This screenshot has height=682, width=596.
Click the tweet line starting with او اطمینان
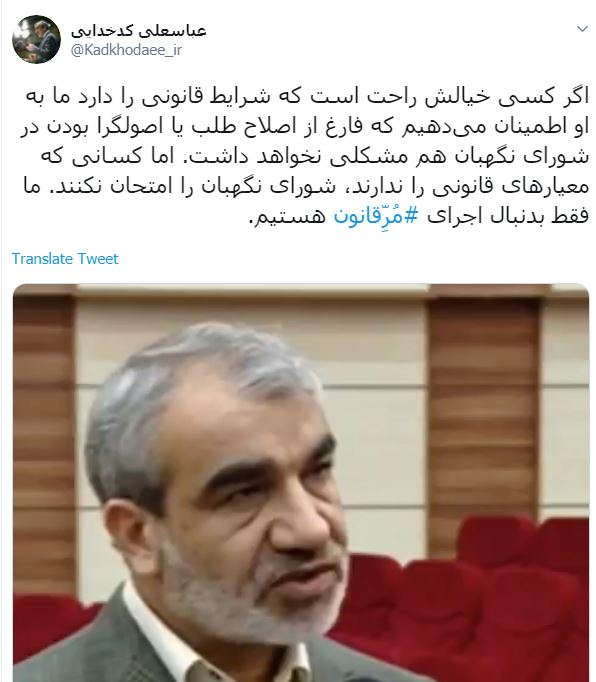[x=305, y=127]
